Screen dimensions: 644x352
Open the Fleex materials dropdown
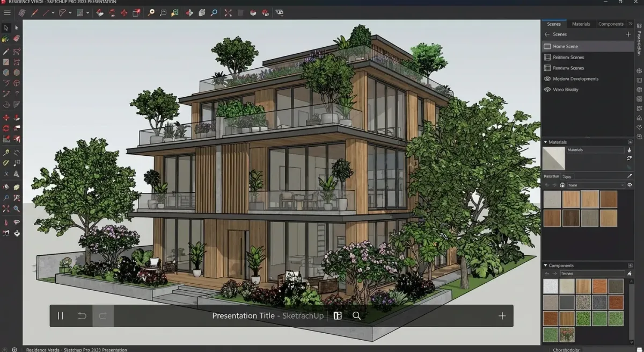(x=596, y=185)
